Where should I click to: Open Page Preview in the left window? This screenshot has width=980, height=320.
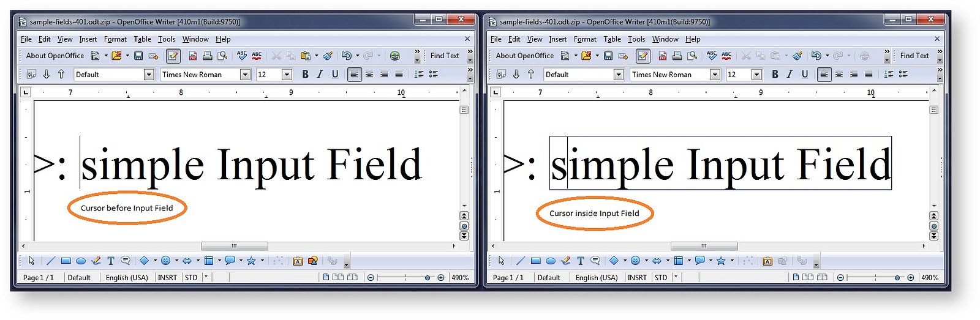[222, 56]
